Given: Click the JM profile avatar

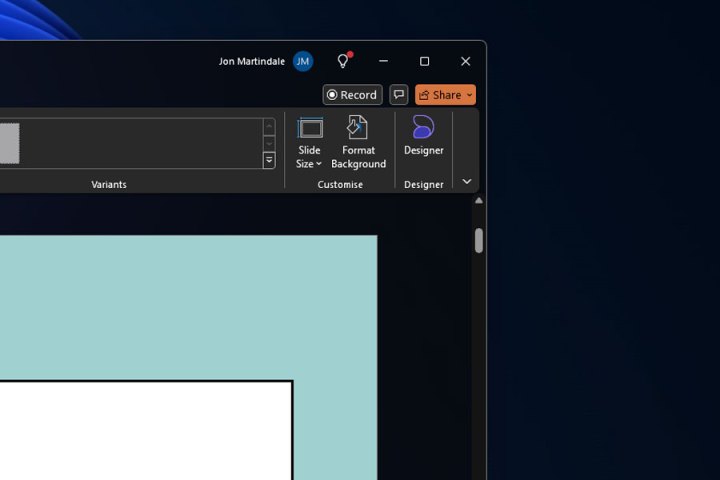Looking at the screenshot, I should click(303, 61).
